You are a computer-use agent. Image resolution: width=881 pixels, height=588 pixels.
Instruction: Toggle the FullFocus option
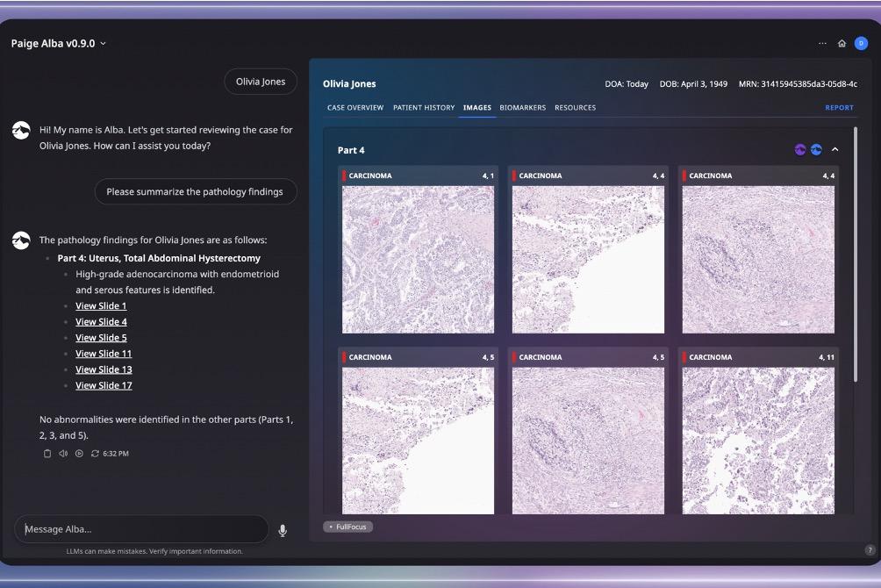pos(347,527)
